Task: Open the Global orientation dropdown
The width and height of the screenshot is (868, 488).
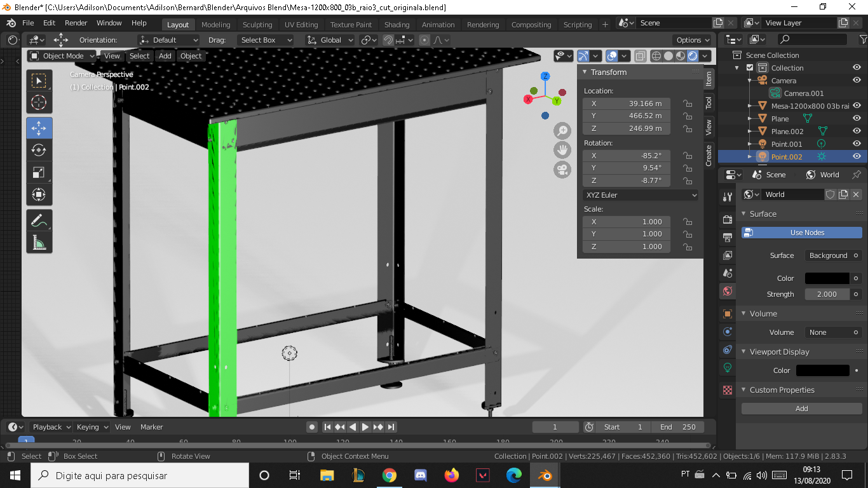Action: click(329, 39)
